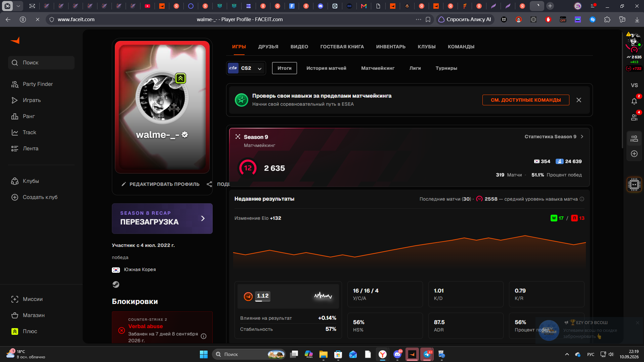Expand the browser tab list dropdown
This screenshot has width=644, height=362.
coord(18,6)
